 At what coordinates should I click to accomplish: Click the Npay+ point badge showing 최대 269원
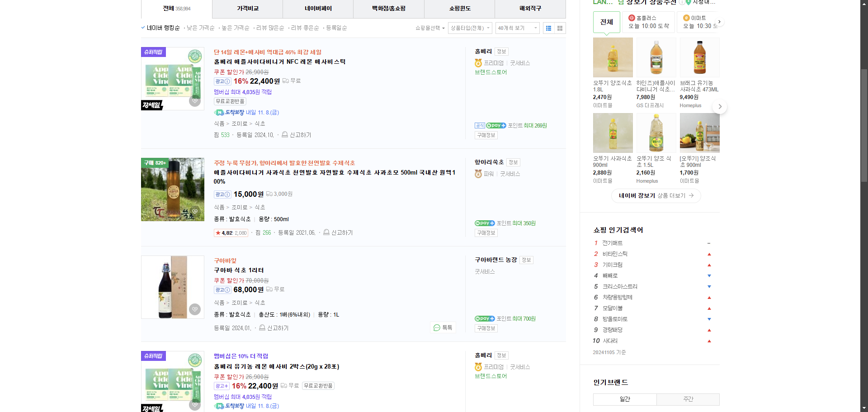[496, 126]
